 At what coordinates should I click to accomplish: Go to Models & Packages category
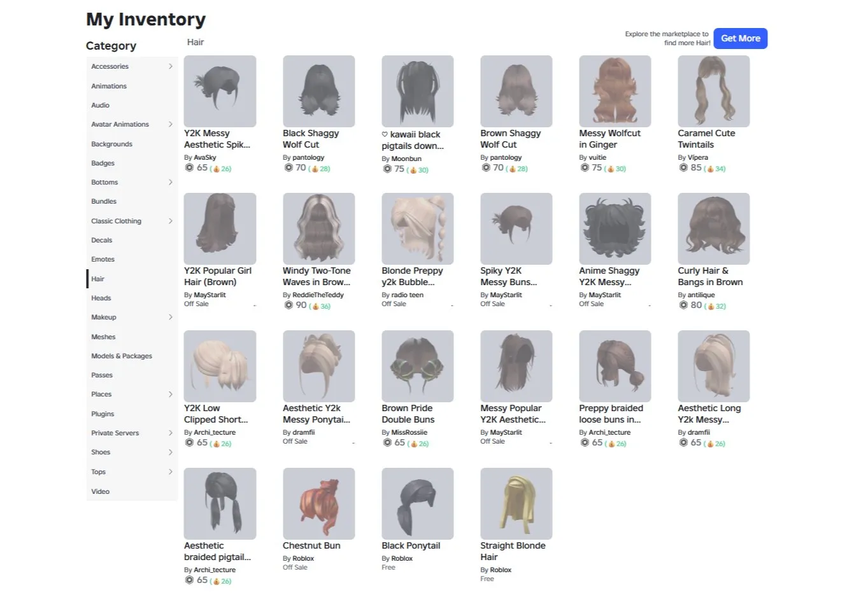tap(122, 356)
